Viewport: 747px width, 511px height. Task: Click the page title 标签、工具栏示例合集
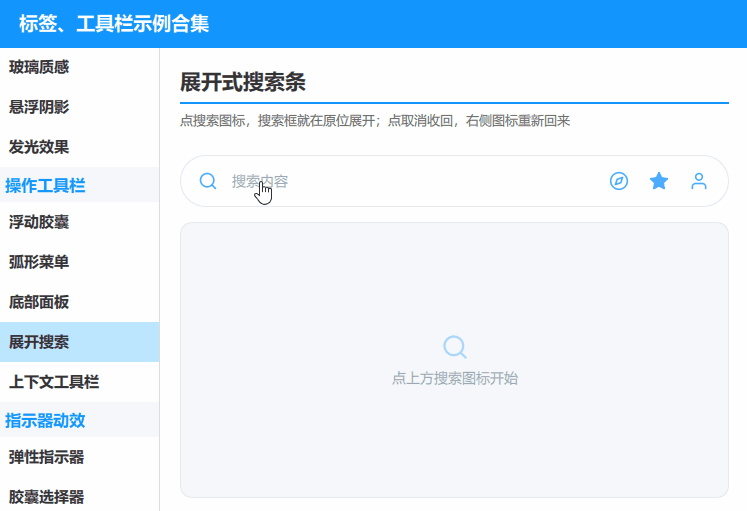(114, 24)
